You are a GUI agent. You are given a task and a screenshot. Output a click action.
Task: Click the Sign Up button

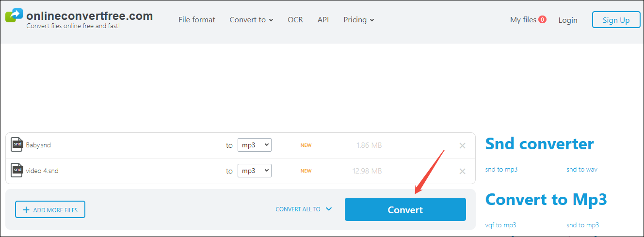pos(616,20)
